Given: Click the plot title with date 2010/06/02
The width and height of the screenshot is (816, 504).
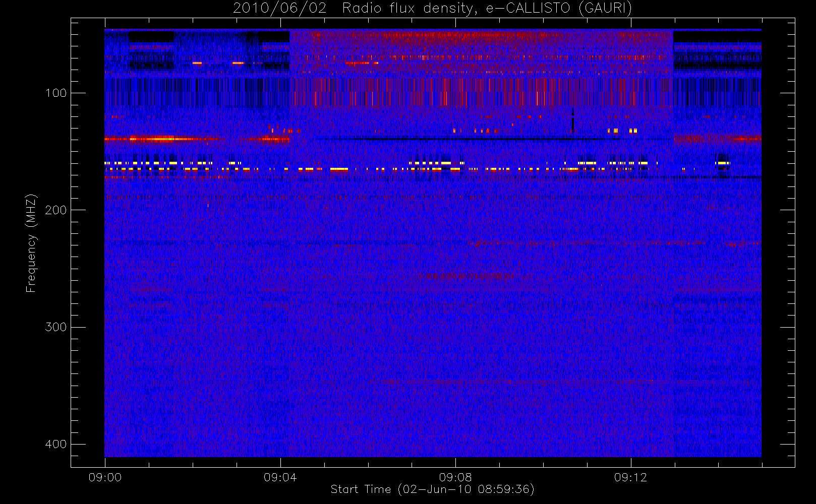Looking at the screenshot, I should pyautogui.click(x=432, y=9).
